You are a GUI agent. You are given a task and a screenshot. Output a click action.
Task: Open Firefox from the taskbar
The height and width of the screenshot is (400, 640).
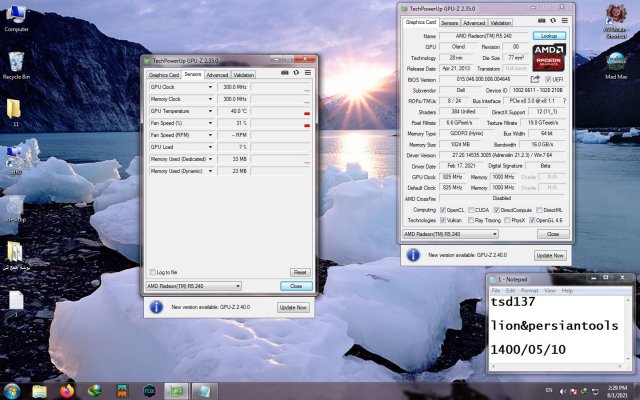pyautogui.click(x=67, y=390)
